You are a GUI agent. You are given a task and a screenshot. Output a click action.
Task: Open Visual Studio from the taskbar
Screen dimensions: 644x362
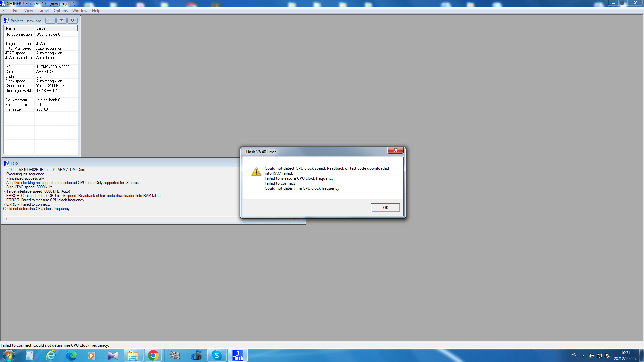(113, 355)
